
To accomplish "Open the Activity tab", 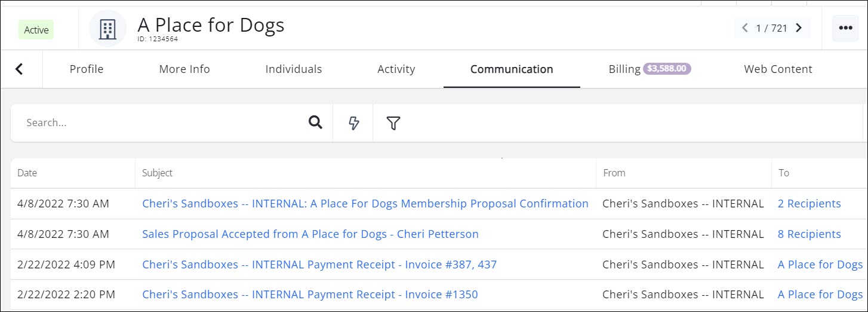I will 396,69.
